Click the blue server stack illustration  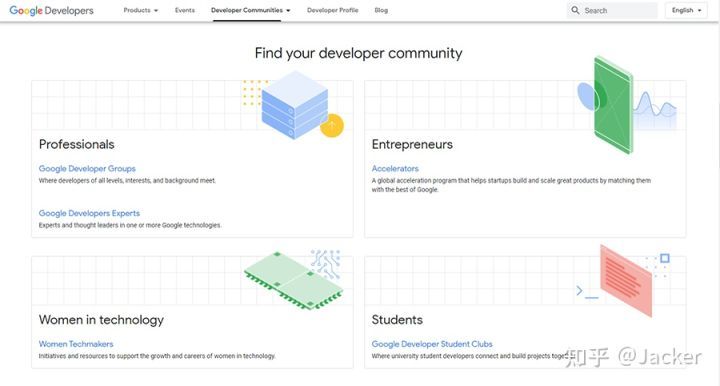pos(295,105)
